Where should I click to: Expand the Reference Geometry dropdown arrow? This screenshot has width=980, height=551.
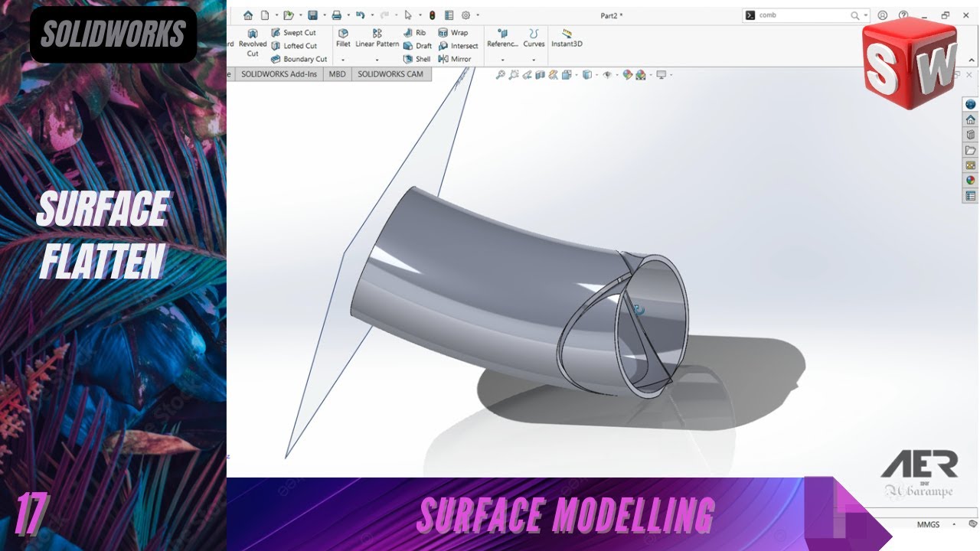(502, 60)
